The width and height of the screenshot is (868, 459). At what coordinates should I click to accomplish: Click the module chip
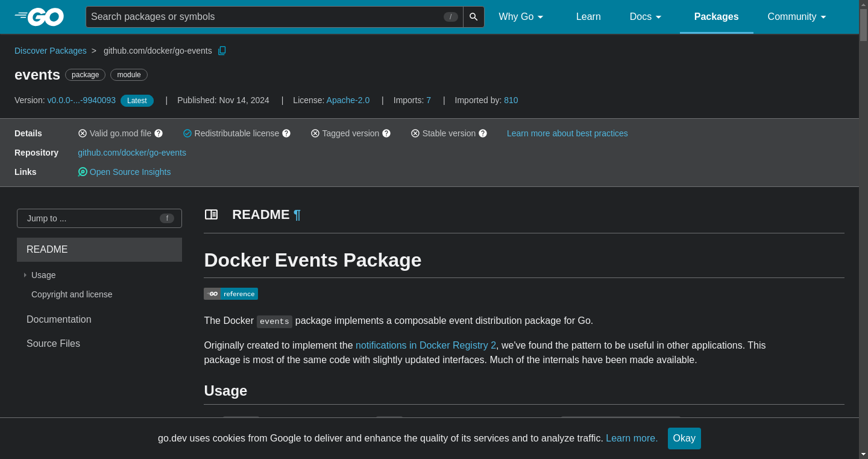[x=129, y=75]
